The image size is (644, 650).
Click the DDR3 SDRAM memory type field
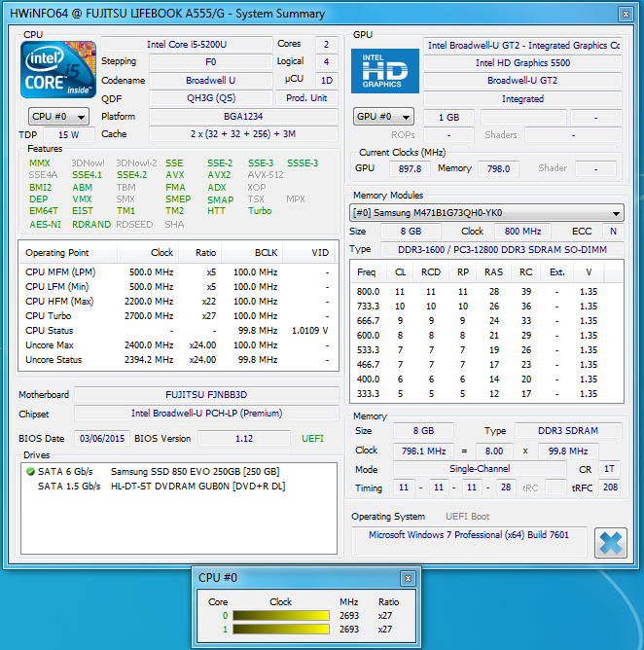point(568,431)
